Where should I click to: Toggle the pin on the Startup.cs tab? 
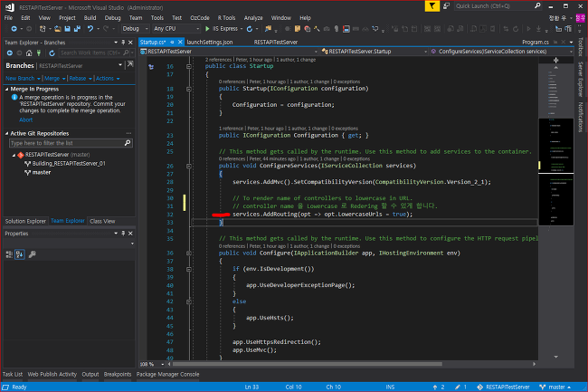(x=172, y=42)
